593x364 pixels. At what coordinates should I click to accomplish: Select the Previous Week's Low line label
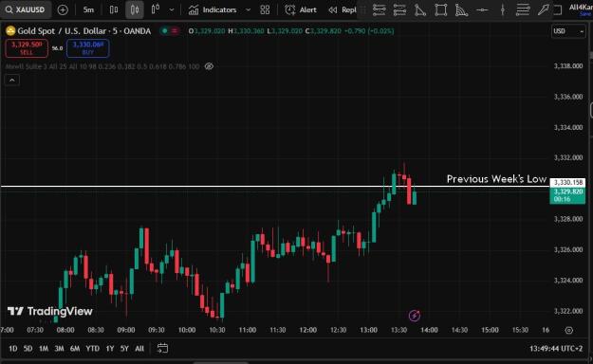point(496,179)
